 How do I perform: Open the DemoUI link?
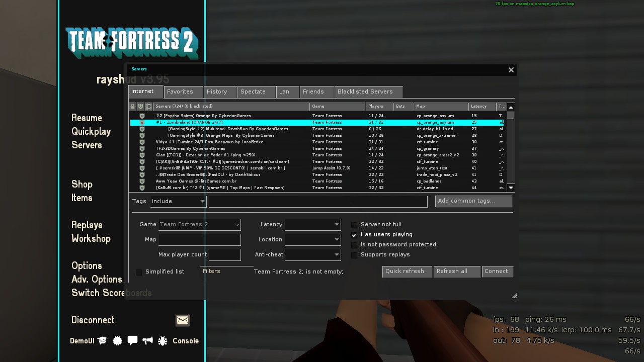(82, 341)
